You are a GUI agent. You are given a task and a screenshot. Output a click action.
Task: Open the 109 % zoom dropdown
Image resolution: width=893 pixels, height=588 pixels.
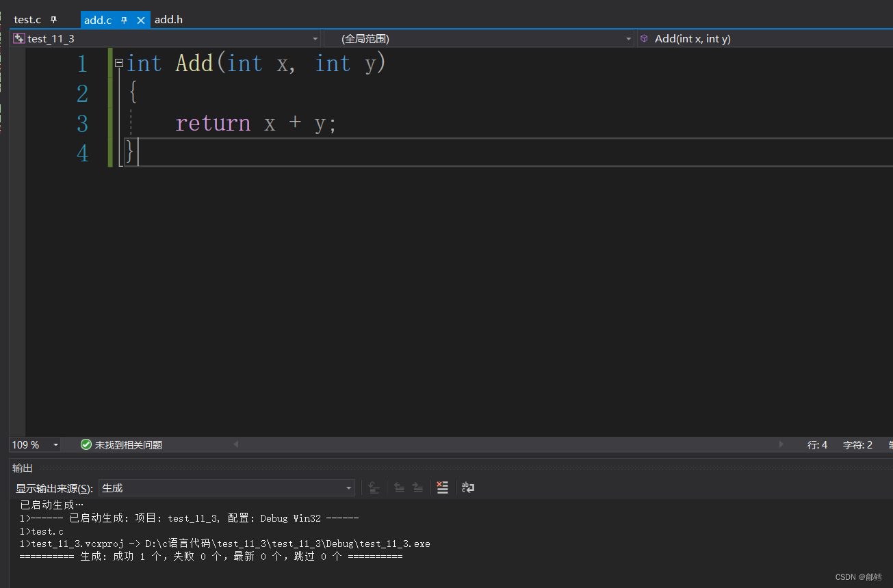click(55, 445)
